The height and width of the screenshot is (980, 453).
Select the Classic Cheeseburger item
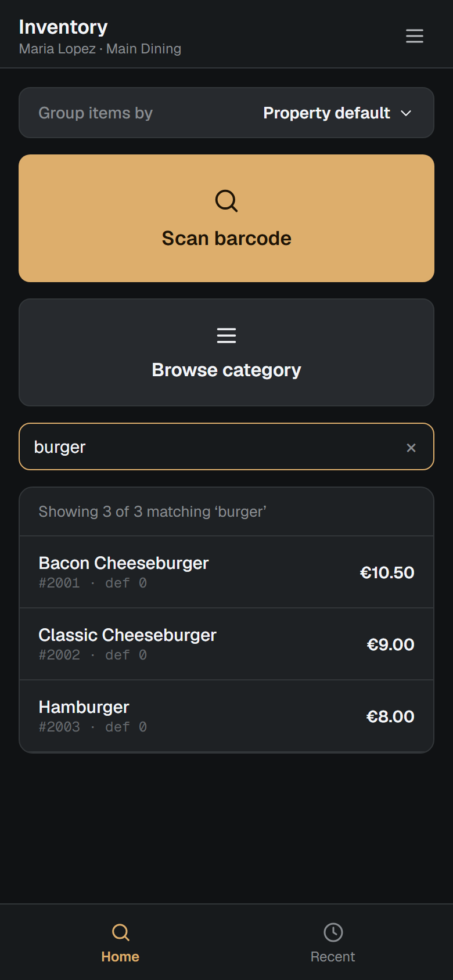[227, 644]
